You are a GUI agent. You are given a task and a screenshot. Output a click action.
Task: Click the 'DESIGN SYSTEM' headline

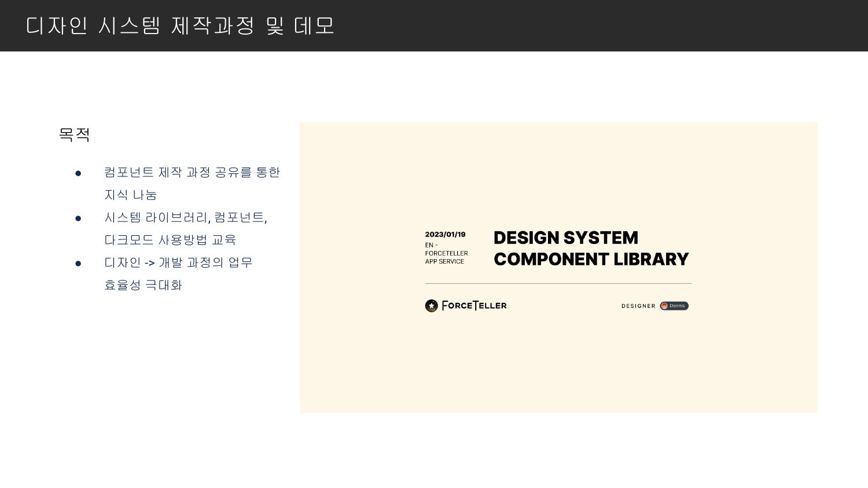(x=566, y=238)
